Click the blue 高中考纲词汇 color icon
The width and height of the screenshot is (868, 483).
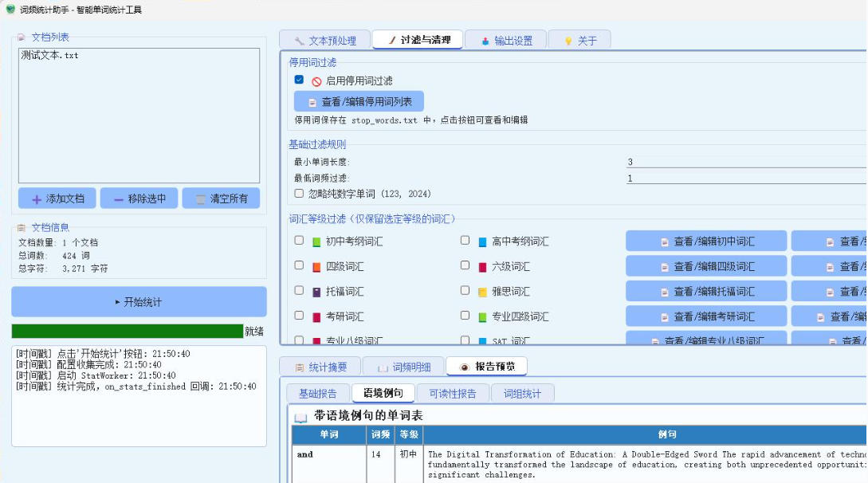482,241
